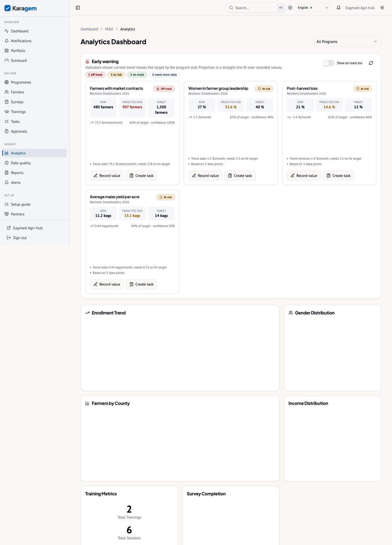
Task: Open Surveys in sidebar
Action: tap(34, 102)
